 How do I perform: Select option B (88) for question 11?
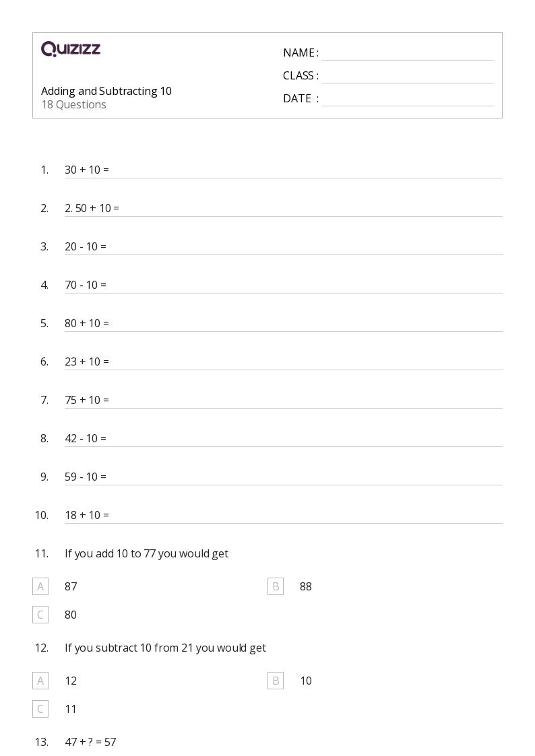(276, 586)
